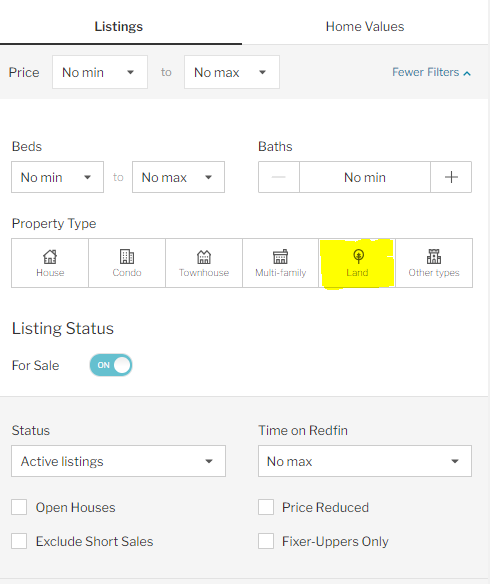
Task: Enable Exclude Short Sales checkbox
Action: (x=19, y=541)
